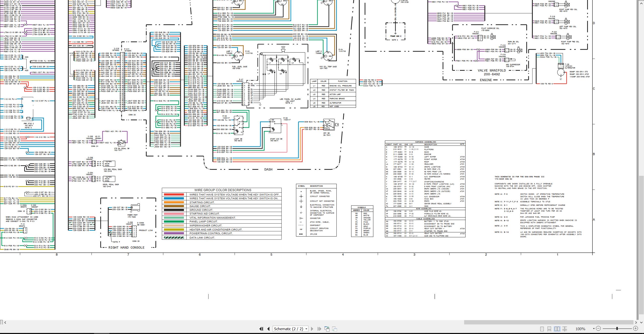Viewport: 644px width, 334px height.
Task: Click the 'GROUND CIRCUIT.' legend row
Action: [x=222, y=210]
